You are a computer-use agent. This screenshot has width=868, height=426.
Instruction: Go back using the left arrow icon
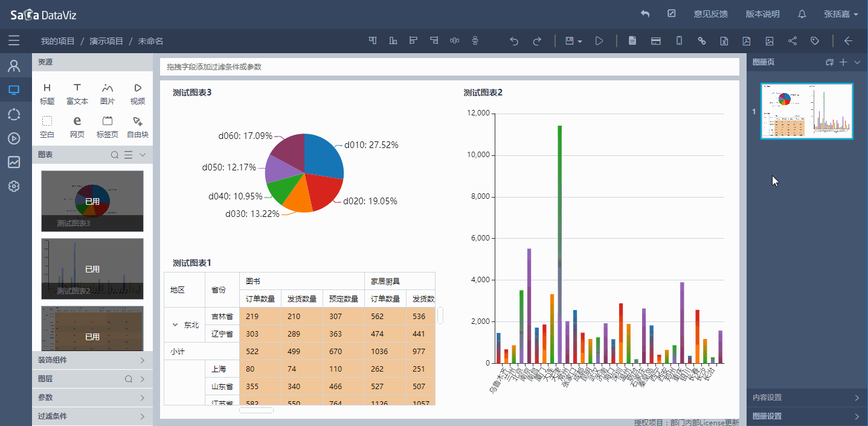848,41
